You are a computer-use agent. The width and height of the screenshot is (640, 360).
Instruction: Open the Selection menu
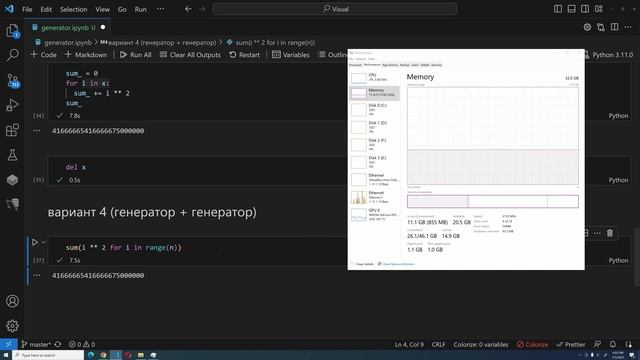tap(73, 9)
